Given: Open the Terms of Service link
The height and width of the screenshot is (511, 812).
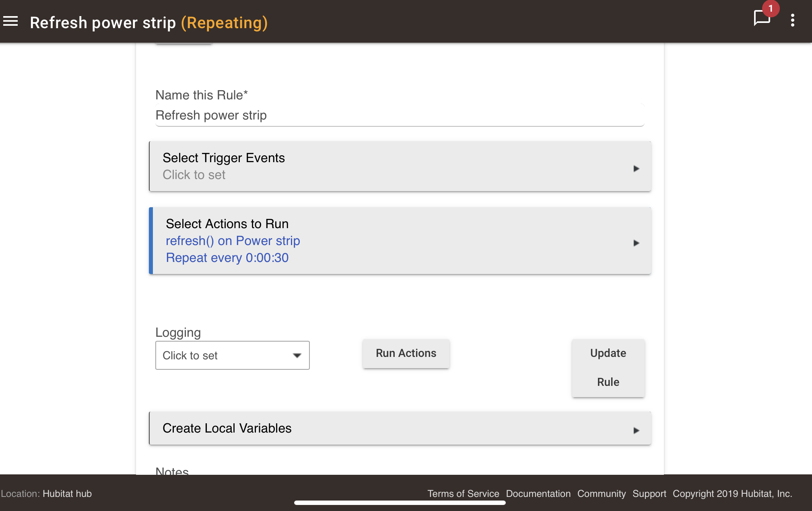Looking at the screenshot, I should tap(463, 494).
